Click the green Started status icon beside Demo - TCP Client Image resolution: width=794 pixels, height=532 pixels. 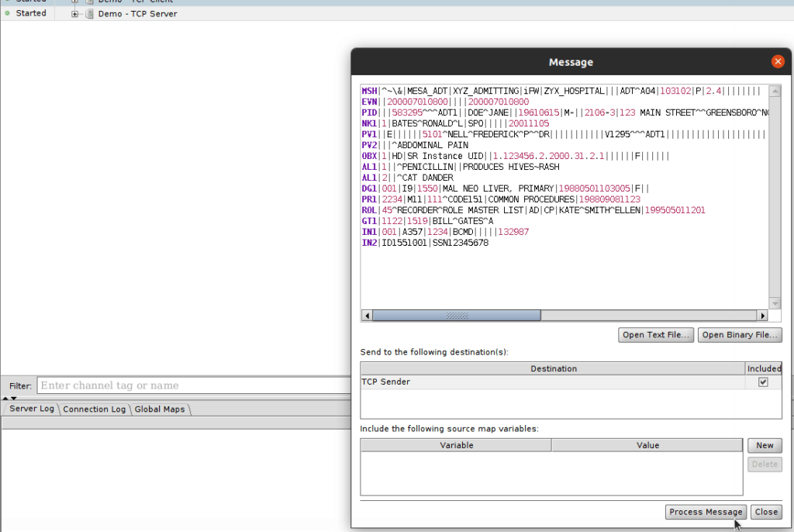tap(7, 2)
